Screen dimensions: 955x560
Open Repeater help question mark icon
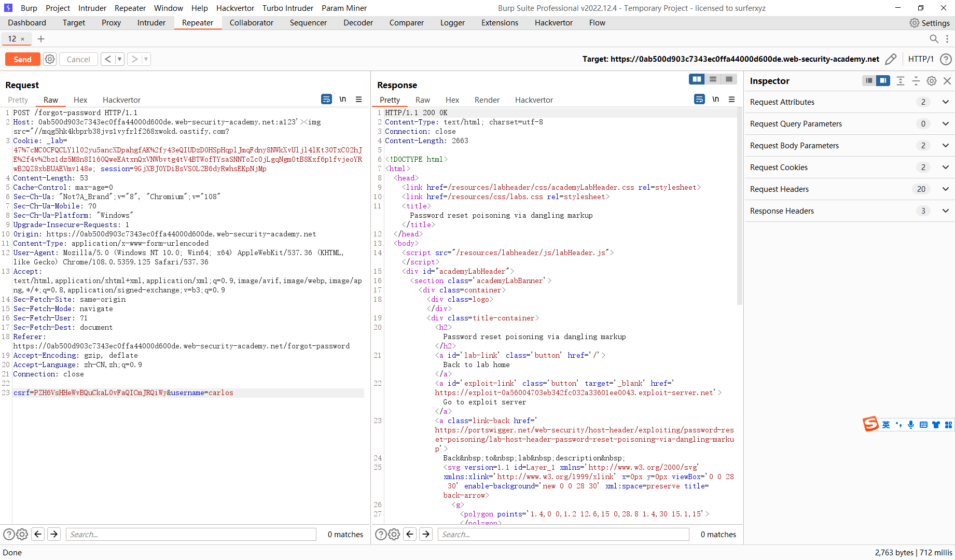946,59
